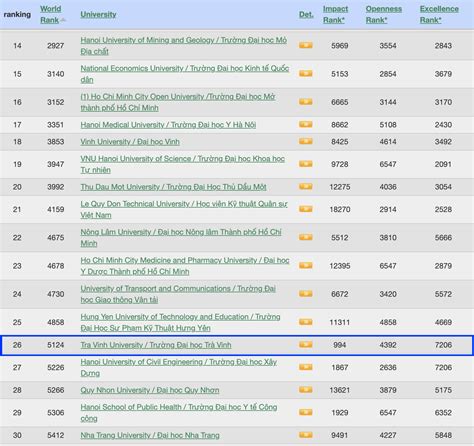Select world rank value 2927
The height and width of the screenshot is (446, 474).
(55, 46)
